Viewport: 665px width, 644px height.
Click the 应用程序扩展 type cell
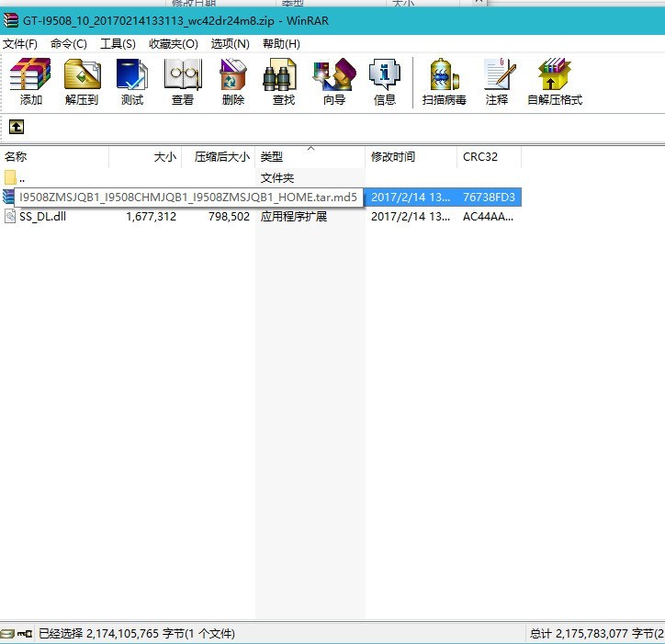[294, 217]
